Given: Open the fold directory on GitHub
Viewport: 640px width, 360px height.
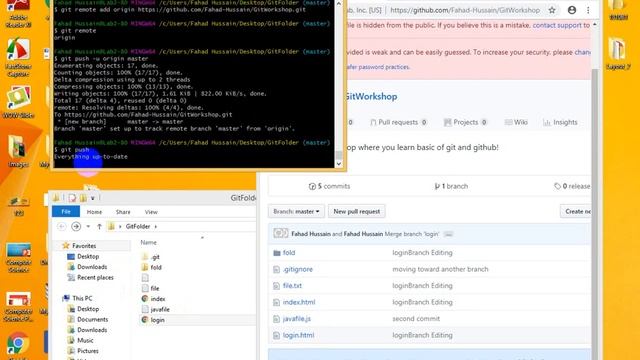Looking at the screenshot, I should [x=289, y=253].
